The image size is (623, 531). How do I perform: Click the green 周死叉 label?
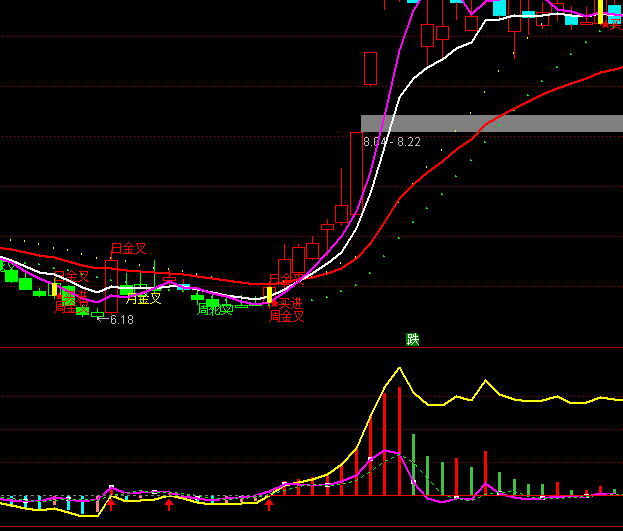[214, 310]
